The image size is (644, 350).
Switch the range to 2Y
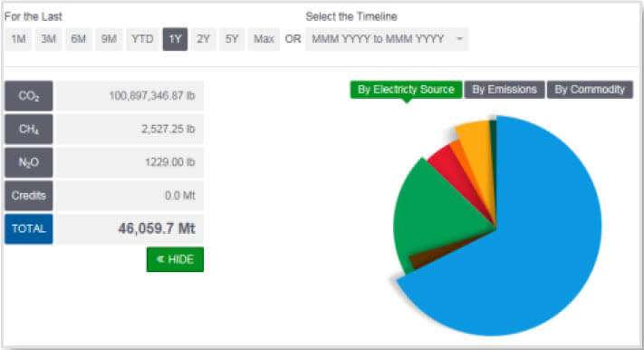[x=203, y=39]
